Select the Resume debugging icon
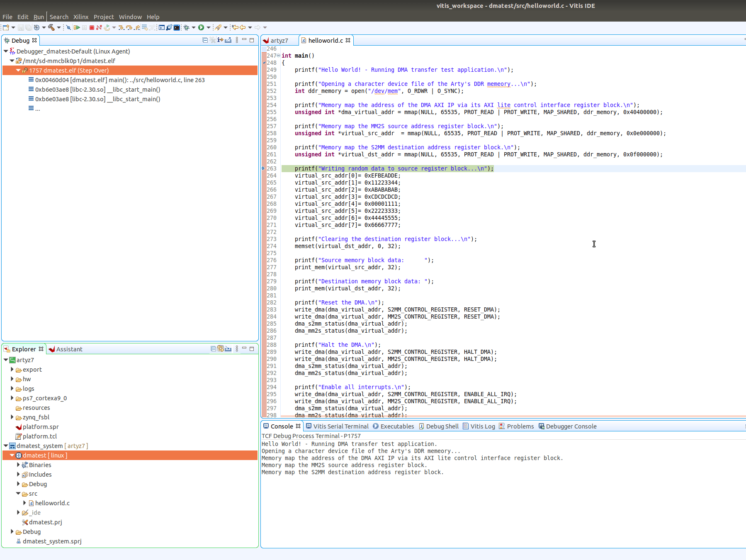The height and width of the screenshot is (560, 746). tap(78, 28)
